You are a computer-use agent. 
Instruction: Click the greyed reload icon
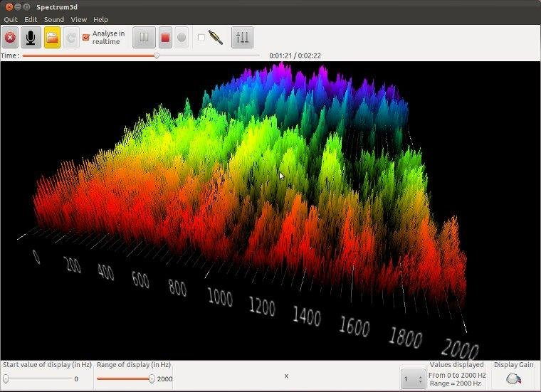click(71, 38)
